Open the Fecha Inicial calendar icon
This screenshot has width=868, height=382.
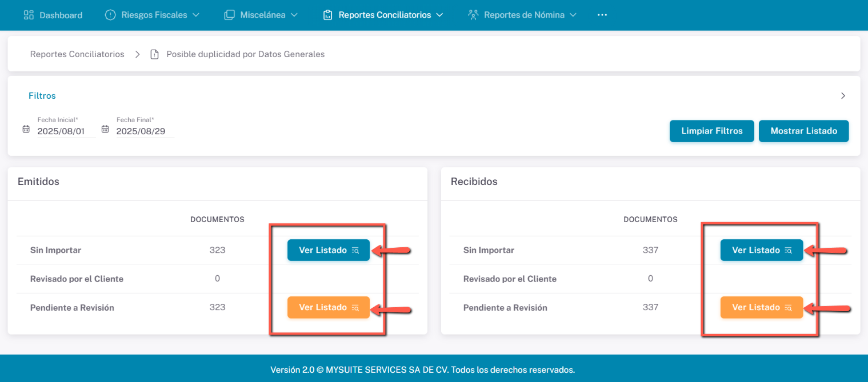(x=26, y=129)
